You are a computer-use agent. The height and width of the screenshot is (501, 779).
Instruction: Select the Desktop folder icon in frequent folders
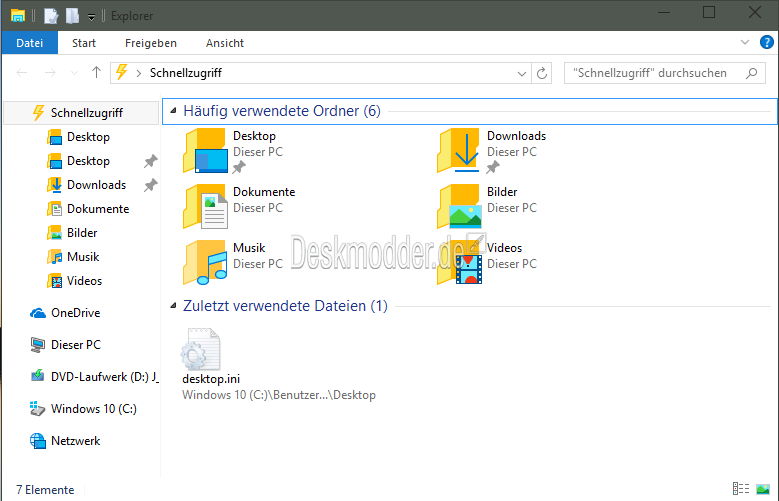pyautogui.click(x=205, y=151)
